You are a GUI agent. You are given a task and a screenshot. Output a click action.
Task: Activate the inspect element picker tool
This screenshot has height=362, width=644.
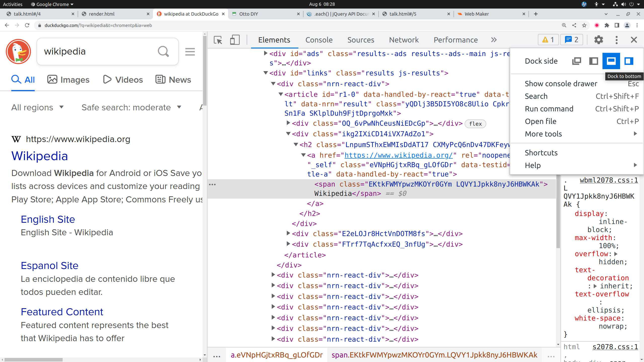pyautogui.click(x=218, y=40)
